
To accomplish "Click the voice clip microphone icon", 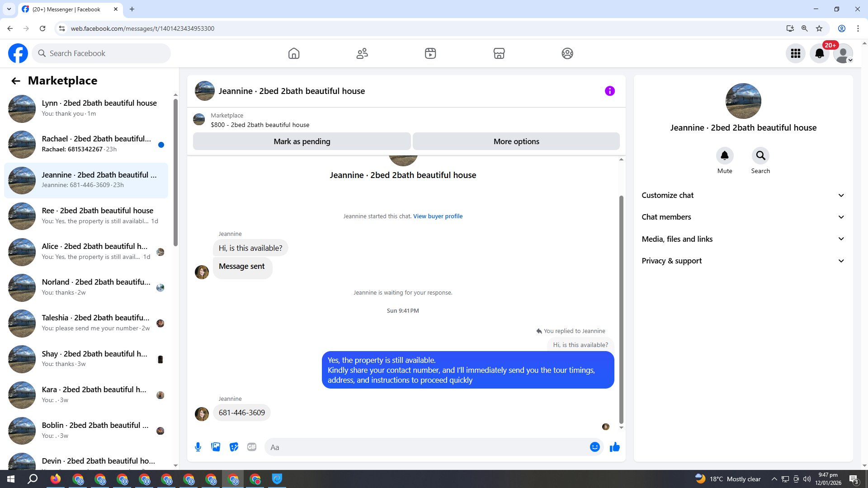I will (198, 447).
